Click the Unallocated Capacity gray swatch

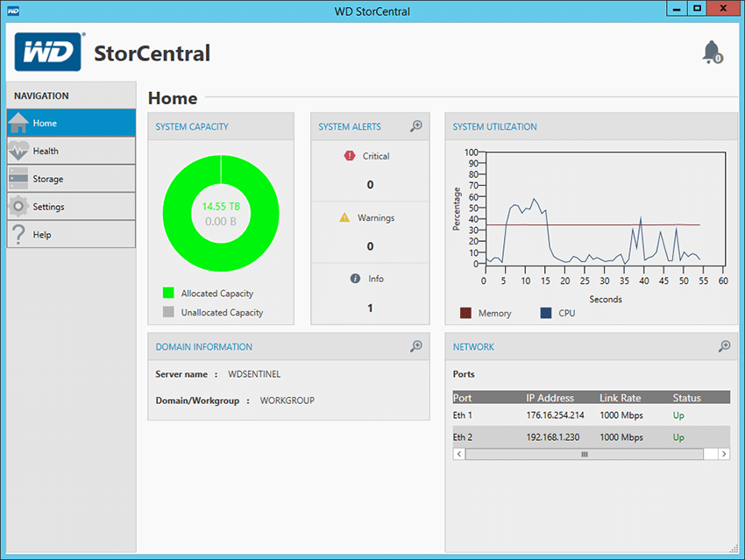click(168, 312)
